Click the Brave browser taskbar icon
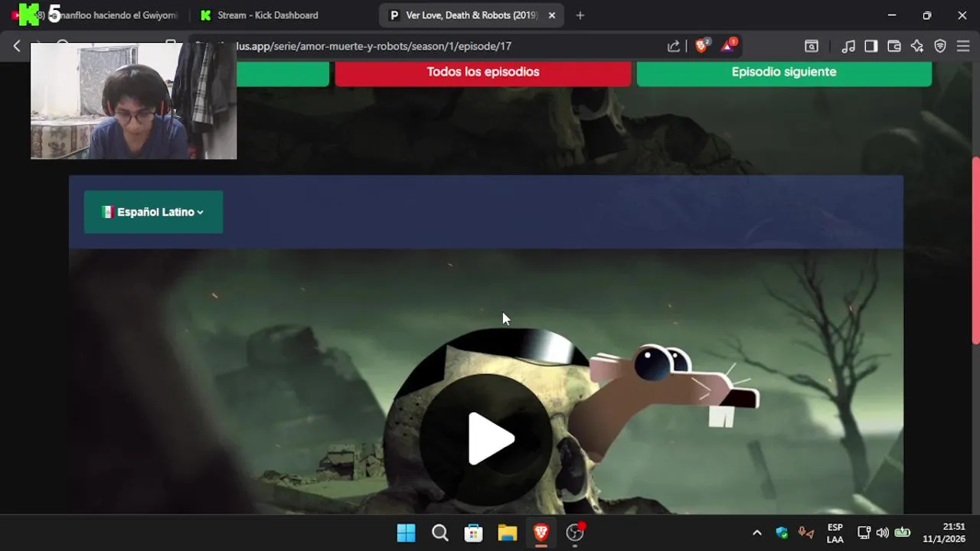980x551 pixels. pos(541,533)
